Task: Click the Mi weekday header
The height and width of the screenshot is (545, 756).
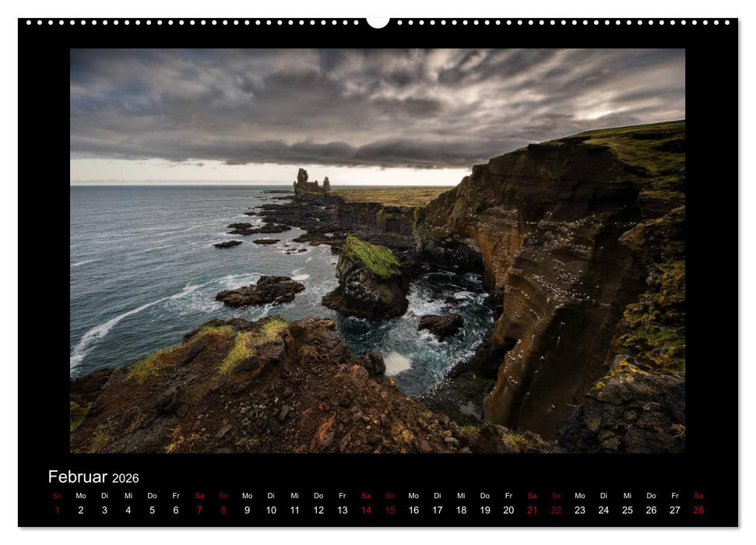Action: coord(127,494)
